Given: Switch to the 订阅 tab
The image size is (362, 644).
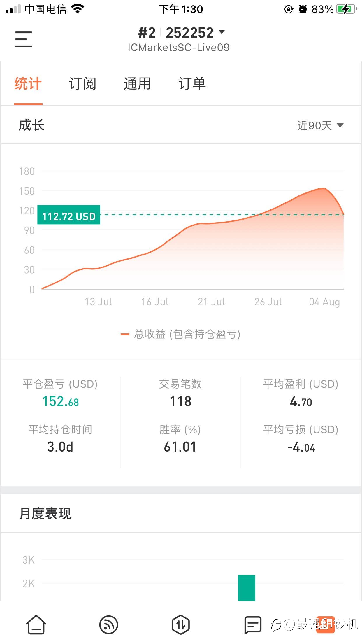Looking at the screenshot, I should point(82,84).
